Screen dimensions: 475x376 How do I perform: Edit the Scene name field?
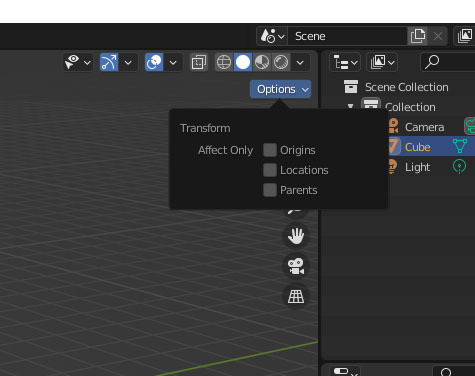tap(347, 36)
